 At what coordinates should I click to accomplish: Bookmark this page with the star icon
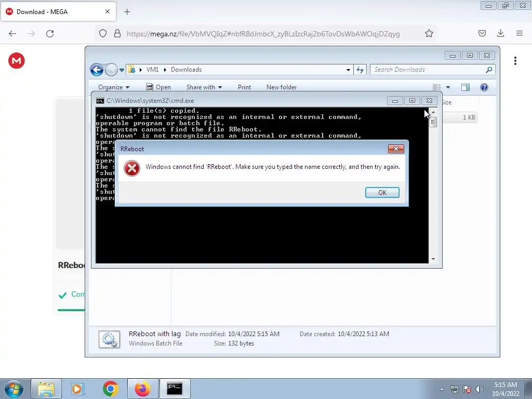429,34
